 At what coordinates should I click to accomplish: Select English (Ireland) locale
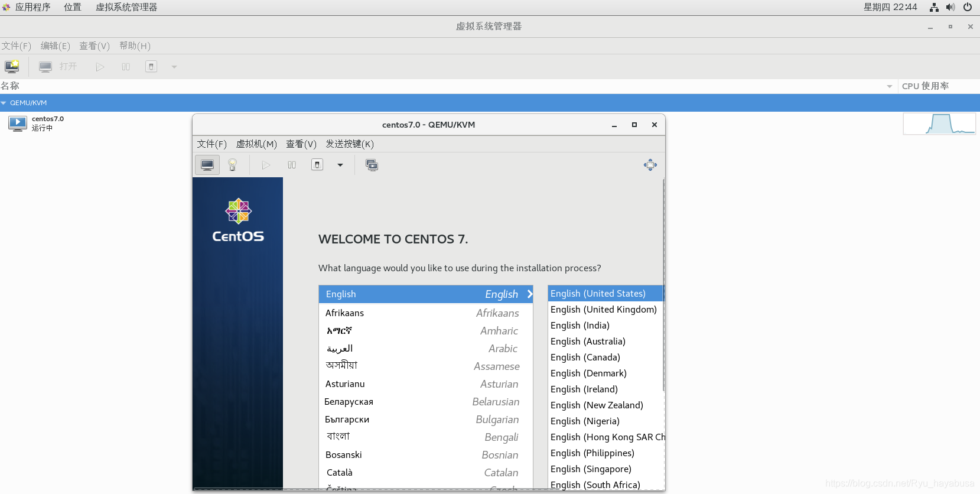pyautogui.click(x=605, y=389)
